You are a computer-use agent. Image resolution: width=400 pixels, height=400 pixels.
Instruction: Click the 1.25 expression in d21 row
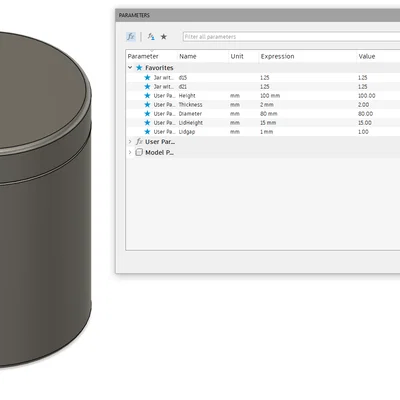pyautogui.click(x=265, y=87)
